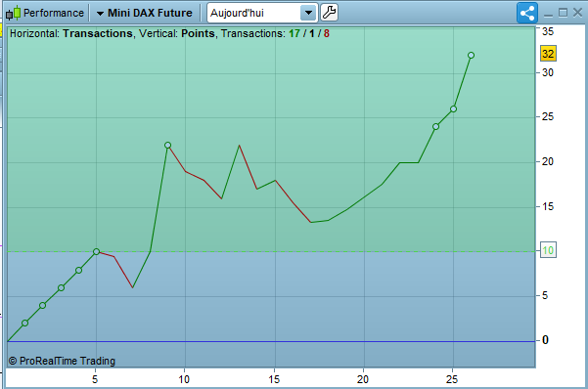Select the data point at transaction 4

tap(78, 270)
